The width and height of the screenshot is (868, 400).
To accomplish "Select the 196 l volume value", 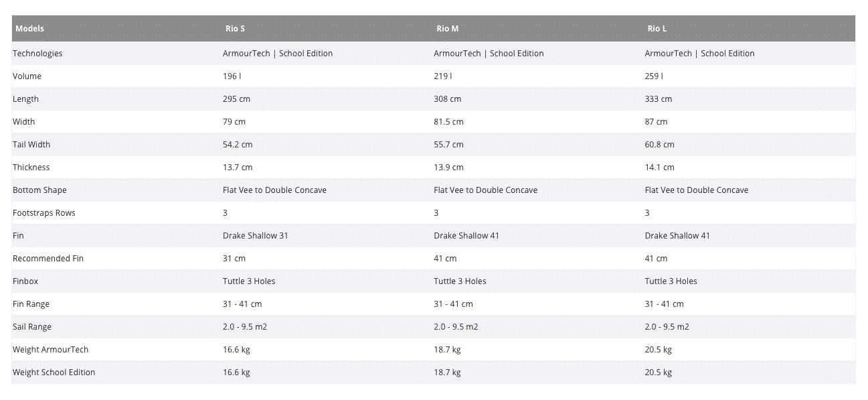I will [x=232, y=76].
